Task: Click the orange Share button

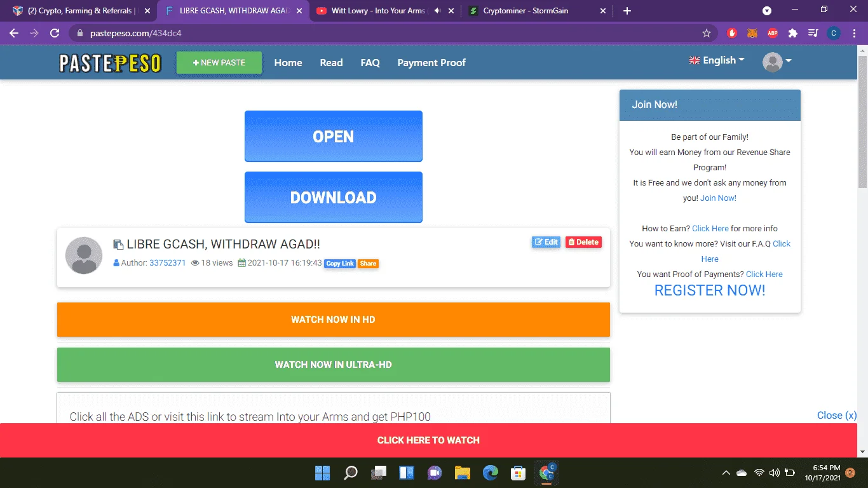Action: coord(368,263)
